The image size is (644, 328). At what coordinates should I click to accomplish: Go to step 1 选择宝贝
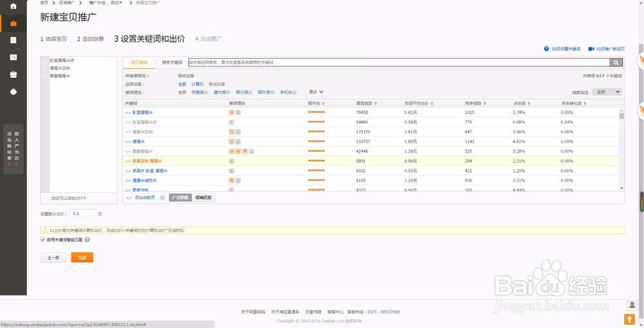pos(53,39)
